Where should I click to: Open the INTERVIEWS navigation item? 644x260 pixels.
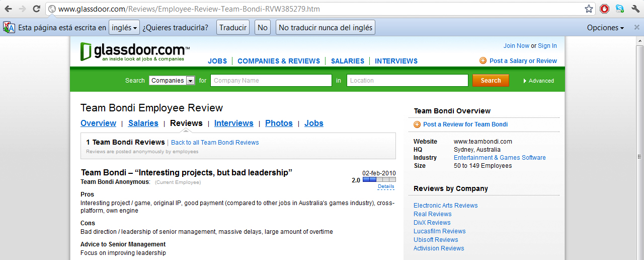pyautogui.click(x=396, y=61)
